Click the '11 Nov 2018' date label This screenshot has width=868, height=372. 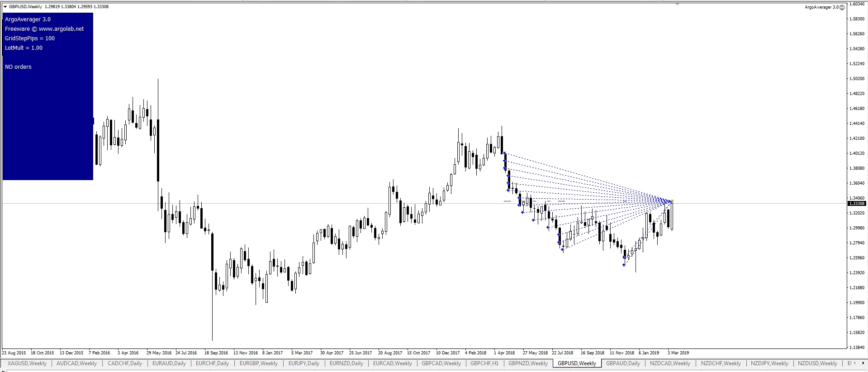[x=622, y=353]
